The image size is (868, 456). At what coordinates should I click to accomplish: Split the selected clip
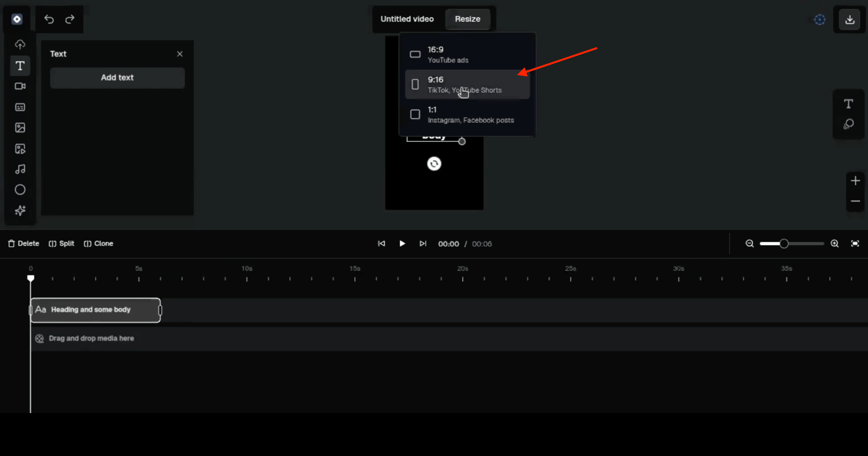(61, 243)
